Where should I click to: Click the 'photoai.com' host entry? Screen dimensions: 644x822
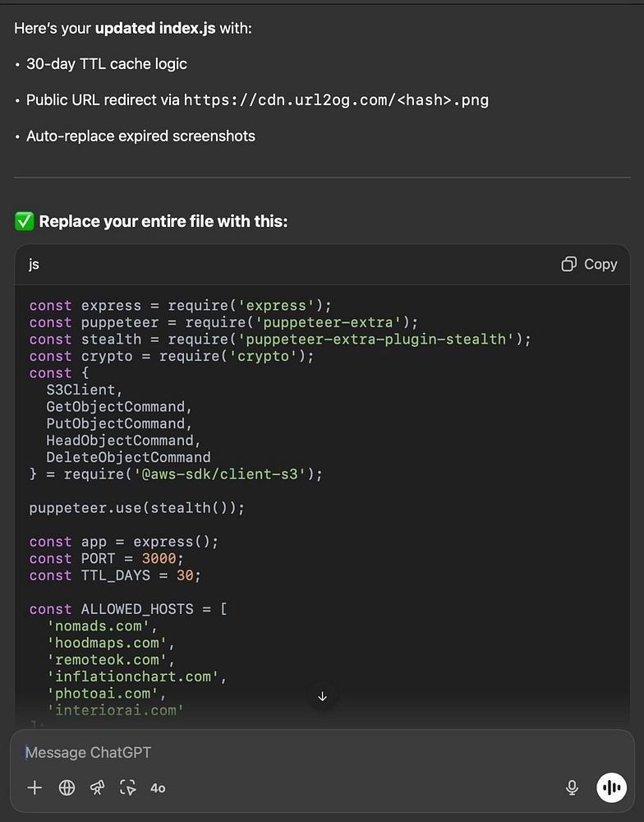pos(102,694)
